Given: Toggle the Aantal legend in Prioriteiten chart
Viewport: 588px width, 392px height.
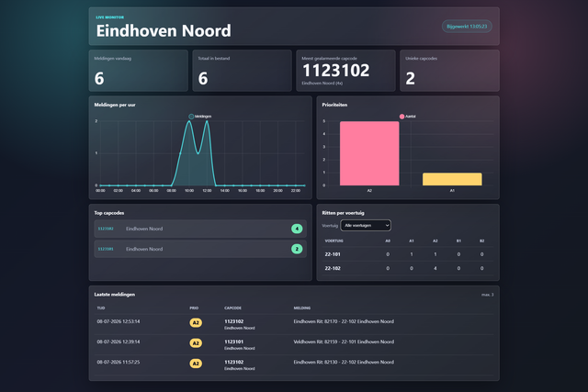Looking at the screenshot, I should (x=408, y=117).
